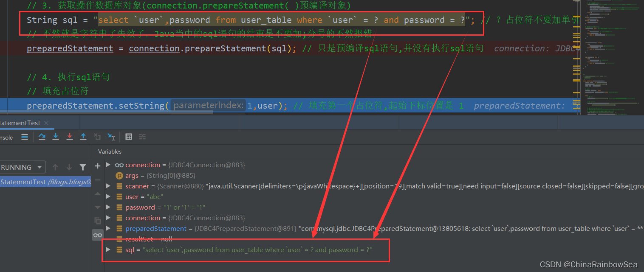Click field icon beside scanner variable
This screenshot has height=272, width=644.
point(119,186)
